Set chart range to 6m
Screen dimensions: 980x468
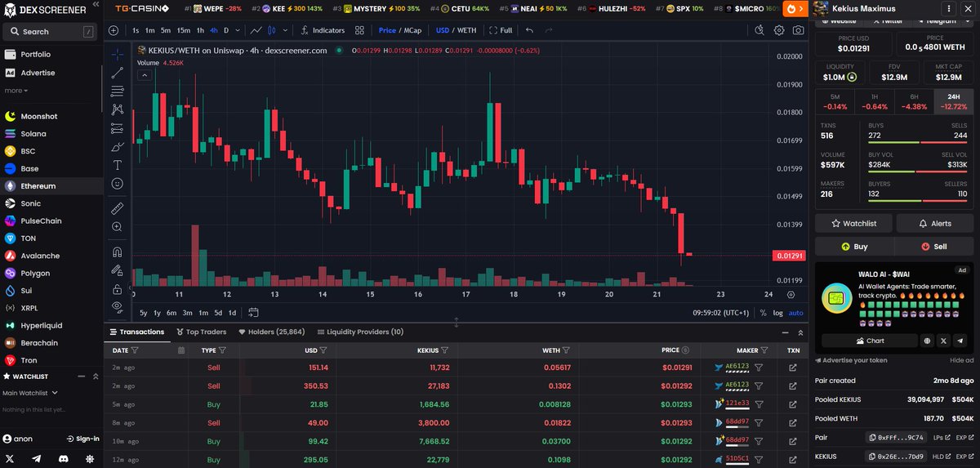[171, 313]
